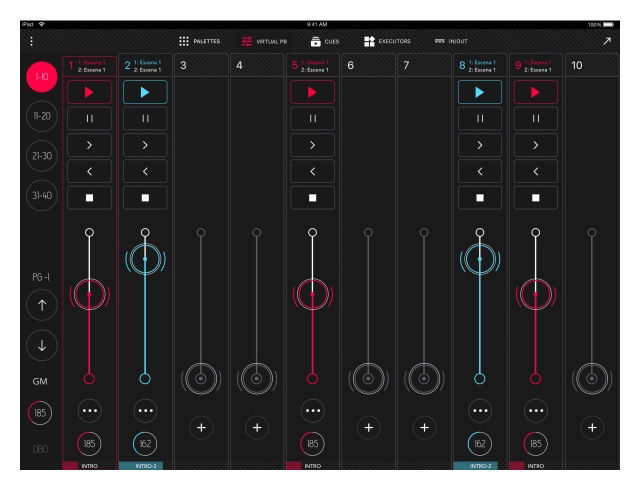640x490 pixels.
Task: Open the three-dot menu at top left
Action: (31, 41)
